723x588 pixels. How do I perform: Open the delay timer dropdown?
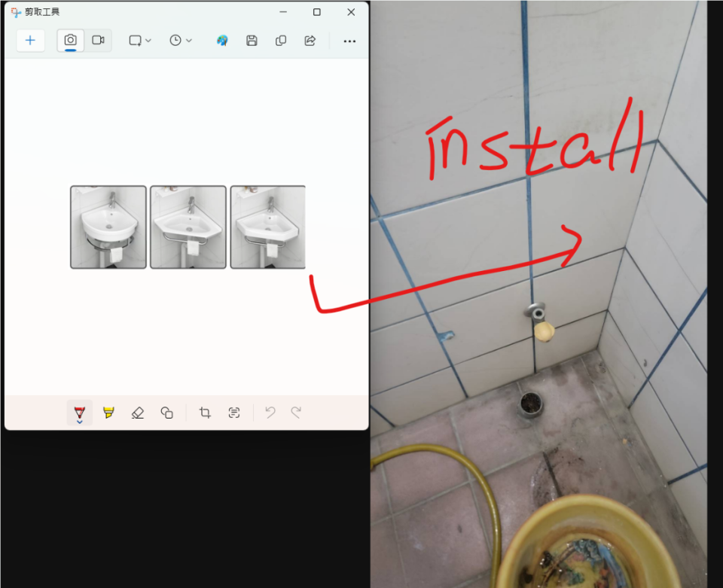[181, 41]
